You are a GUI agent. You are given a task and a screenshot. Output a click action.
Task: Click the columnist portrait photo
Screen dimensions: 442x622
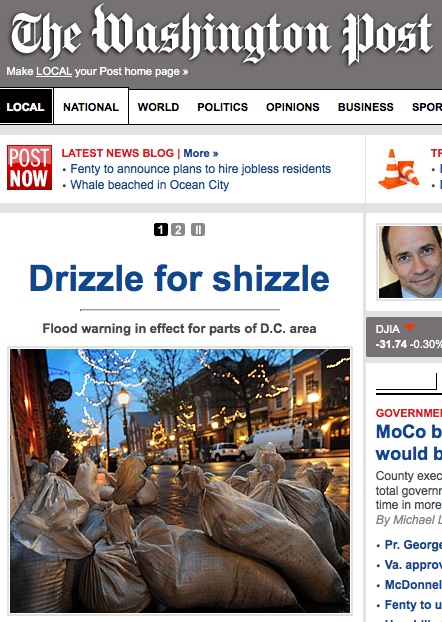pos(410,262)
